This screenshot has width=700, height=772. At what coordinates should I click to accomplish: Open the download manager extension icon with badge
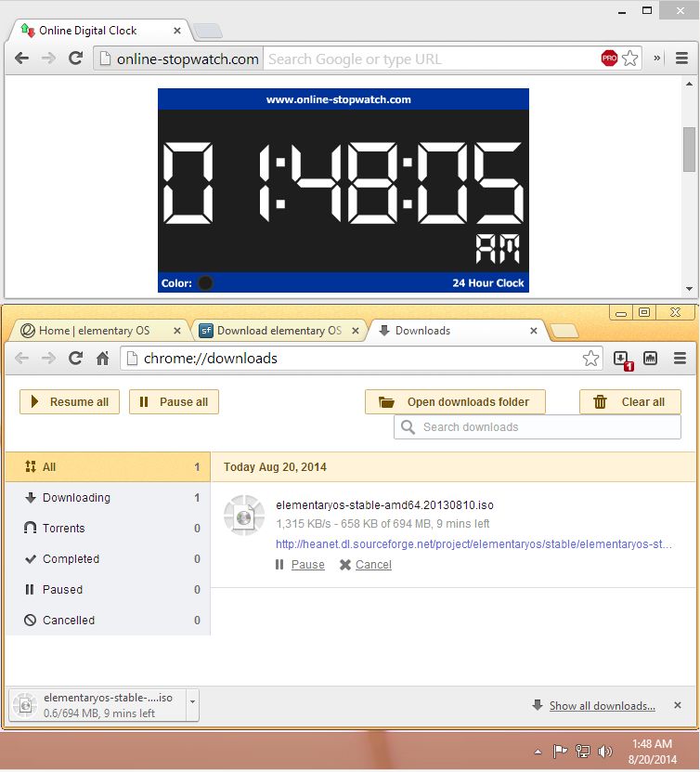(622, 359)
